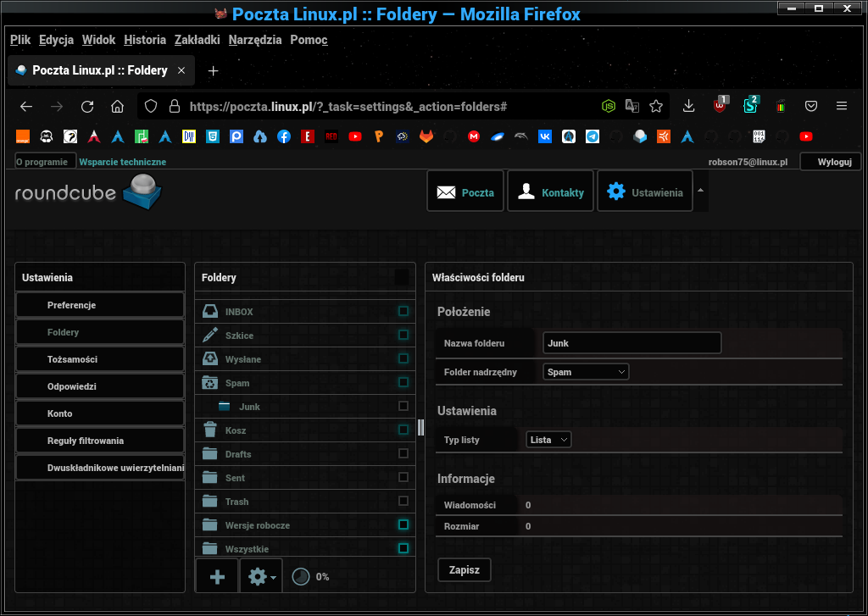This screenshot has height=616, width=868.
Task: Click the translate page icon in the address bar
Action: pyautogui.click(x=632, y=106)
